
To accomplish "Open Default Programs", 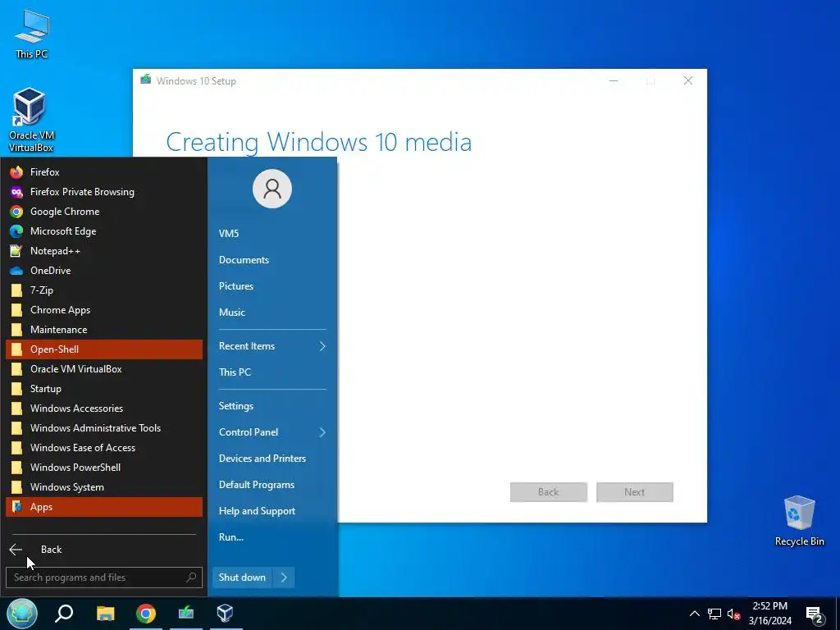I will tap(272, 485).
